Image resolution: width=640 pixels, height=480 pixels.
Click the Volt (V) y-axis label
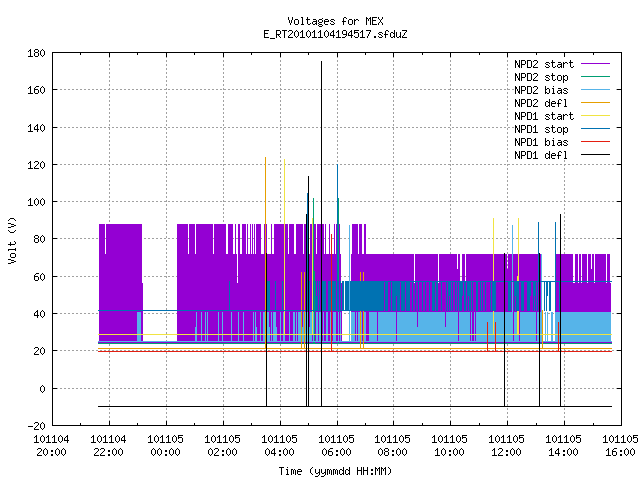[12, 240]
